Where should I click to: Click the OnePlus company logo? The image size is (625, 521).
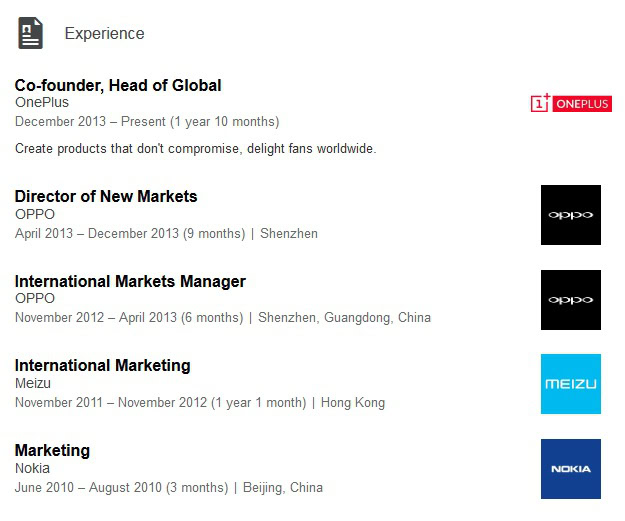[x=570, y=103]
